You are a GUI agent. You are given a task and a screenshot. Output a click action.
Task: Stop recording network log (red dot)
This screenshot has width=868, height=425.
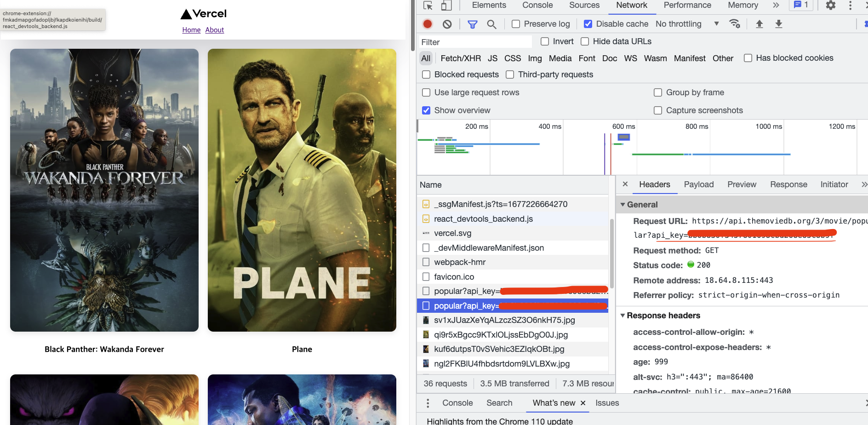coord(428,24)
